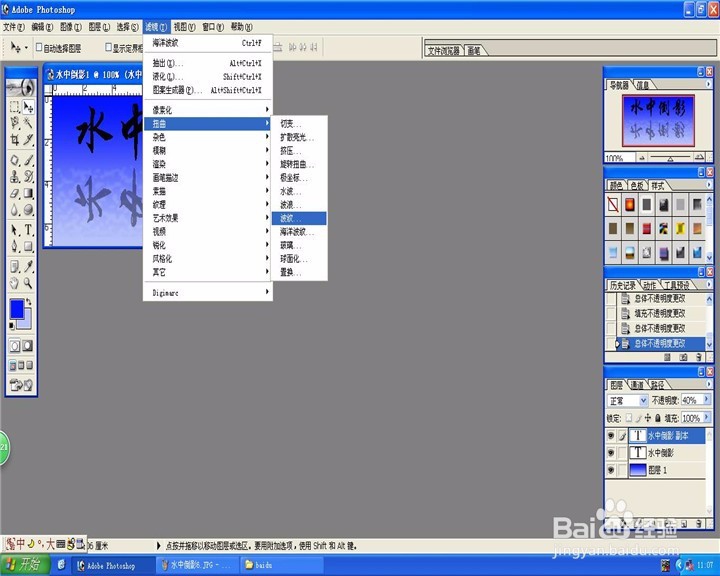Toggle 显示定界框 checkbox

click(x=108, y=47)
